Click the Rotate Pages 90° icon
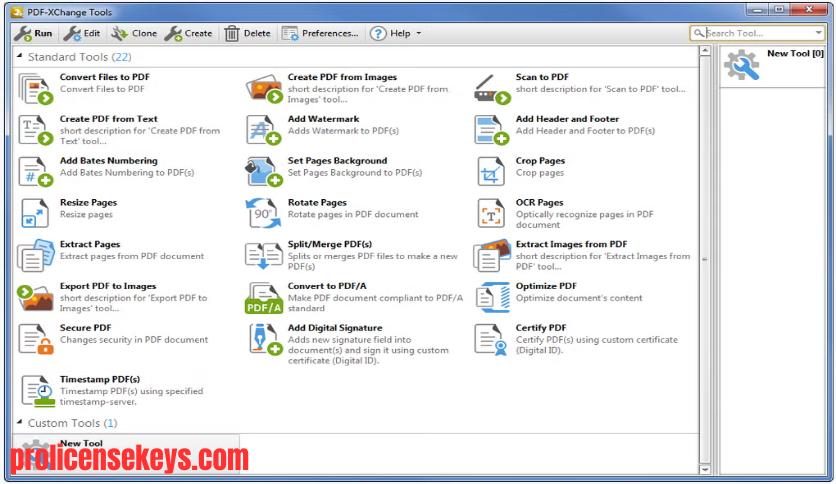Viewport: 836px width, 484px height. click(x=263, y=213)
